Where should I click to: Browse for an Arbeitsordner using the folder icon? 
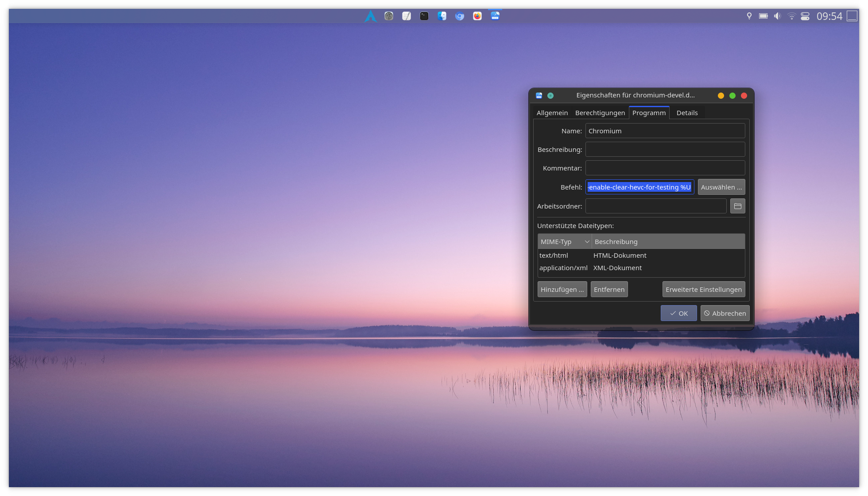[x=738, y=206]
